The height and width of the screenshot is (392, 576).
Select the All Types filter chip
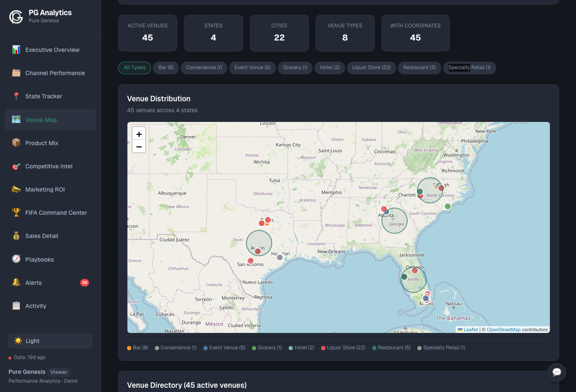coord(135,68)
